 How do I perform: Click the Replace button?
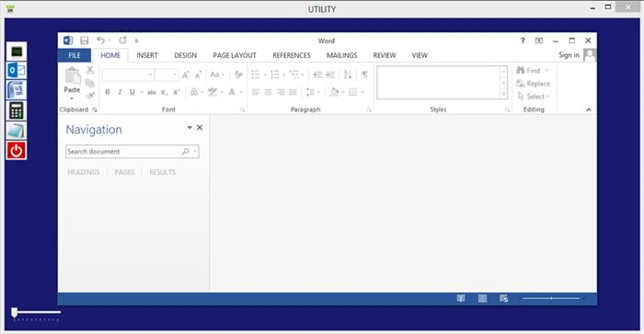coord(534,84)
